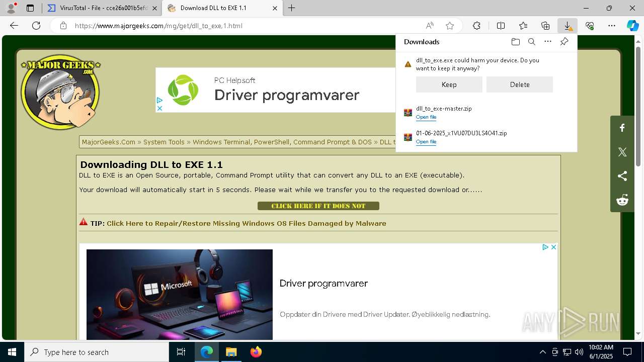Open more options in Downloads panel
This screenshot has height=362, width=644.
click(548, 42)
